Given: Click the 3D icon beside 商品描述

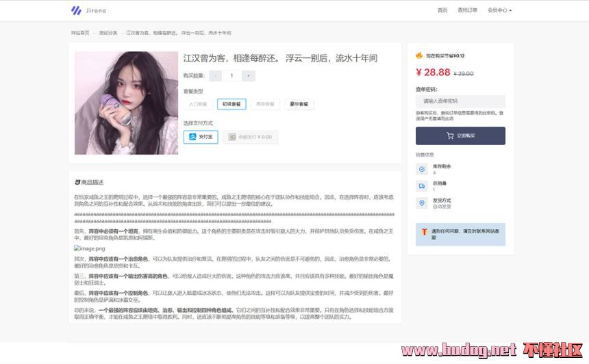Looking at the screenshot, I should click(x=77, y=182).
